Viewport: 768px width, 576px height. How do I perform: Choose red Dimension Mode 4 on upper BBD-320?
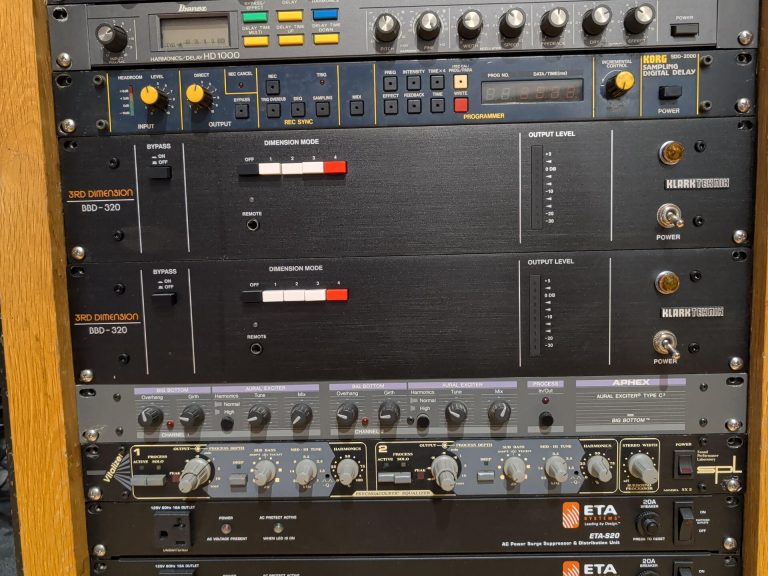pos(335,167)
